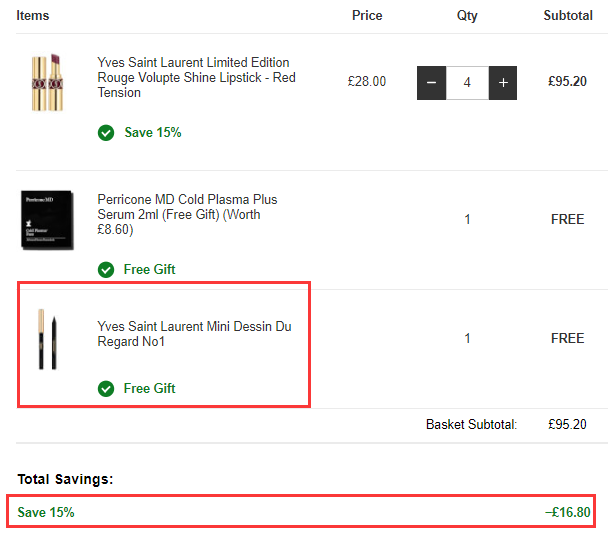Click the Subtotal column header
This screenshot has height=533, width=608.
coord(567,16)
